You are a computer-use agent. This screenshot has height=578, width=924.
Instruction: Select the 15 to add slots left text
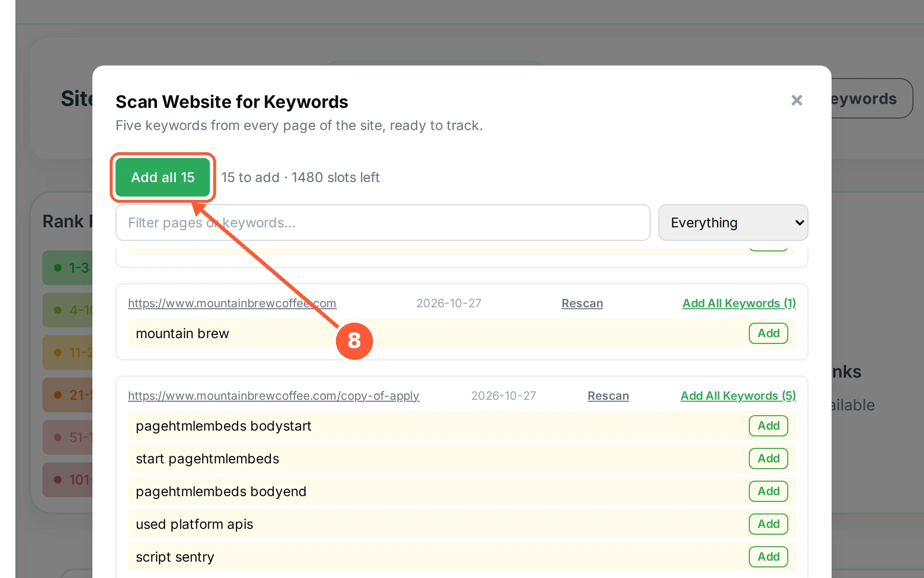click(x=300, y=177)
